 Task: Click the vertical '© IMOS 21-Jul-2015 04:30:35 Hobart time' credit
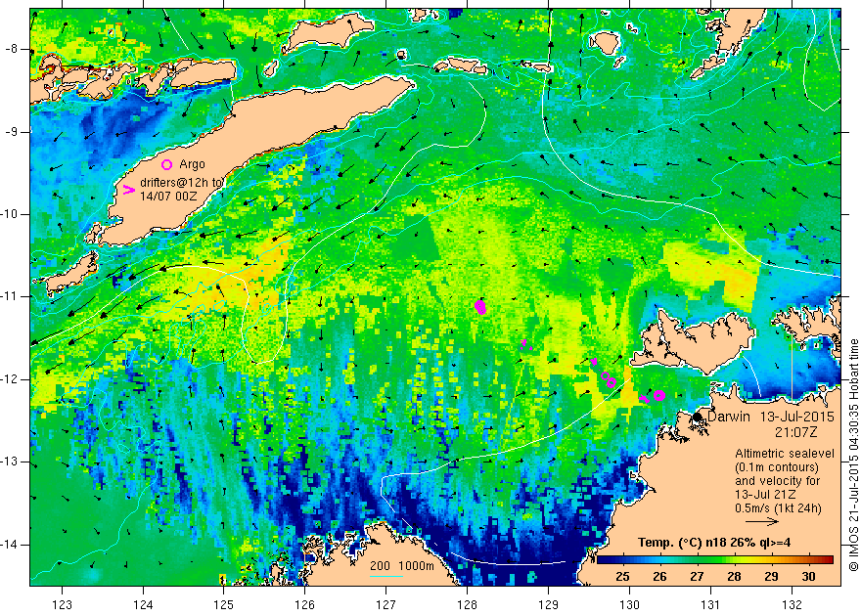pos(853,456)
